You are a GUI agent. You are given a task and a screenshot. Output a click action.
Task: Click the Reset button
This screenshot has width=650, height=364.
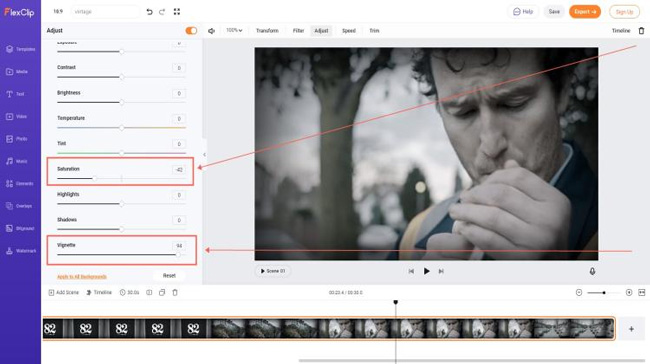pos(169,276)
